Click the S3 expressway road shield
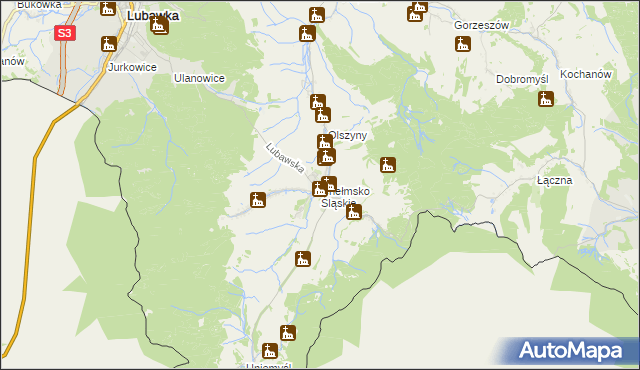Screen dimensions: 640x370 click(x=65, y=33)
